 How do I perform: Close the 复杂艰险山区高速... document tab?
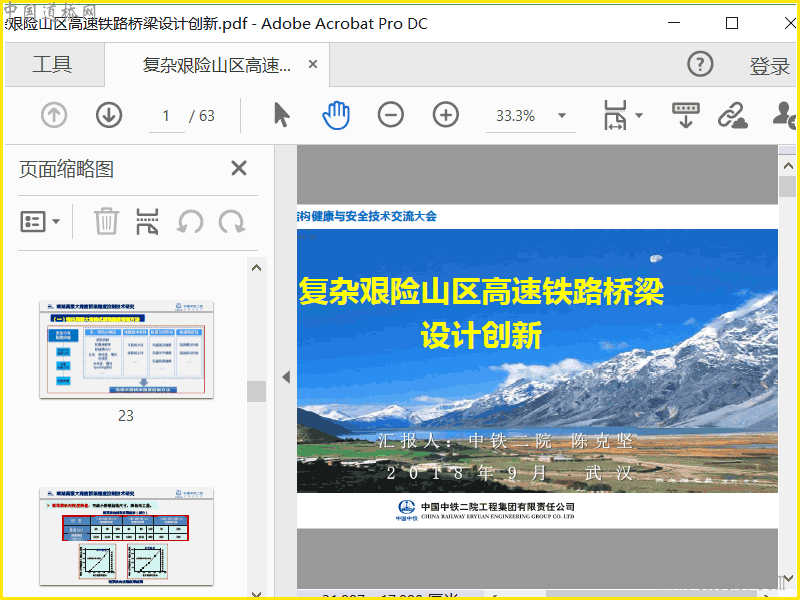coord(313,64)
